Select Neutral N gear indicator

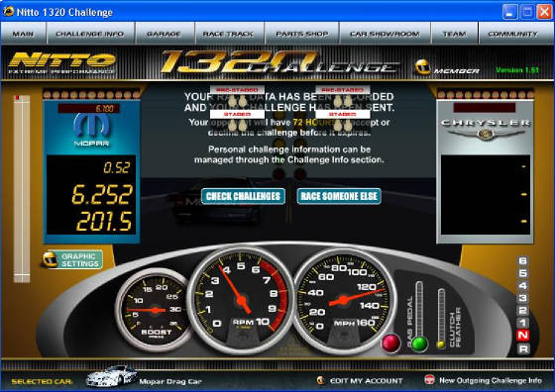pos(523,336)
